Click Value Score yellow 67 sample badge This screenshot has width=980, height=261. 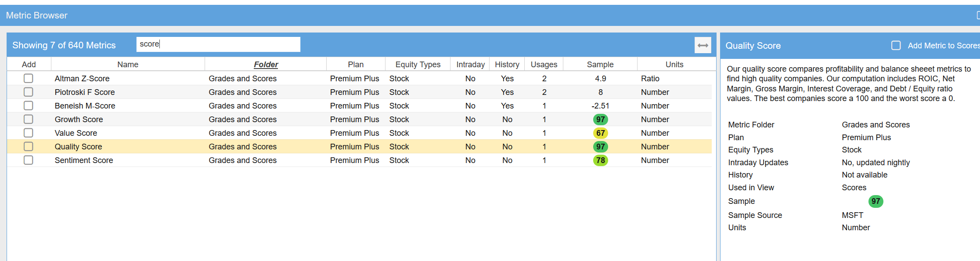[600, 133]
